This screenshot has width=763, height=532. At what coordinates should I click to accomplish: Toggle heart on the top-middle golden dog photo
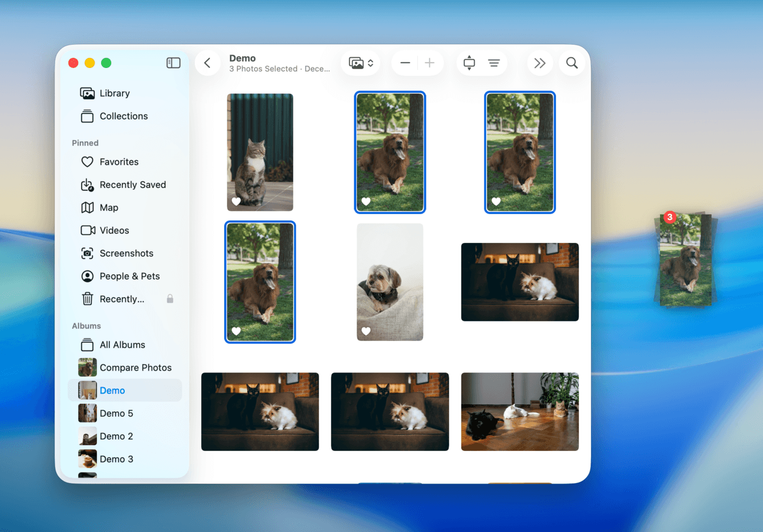(366, 202)
